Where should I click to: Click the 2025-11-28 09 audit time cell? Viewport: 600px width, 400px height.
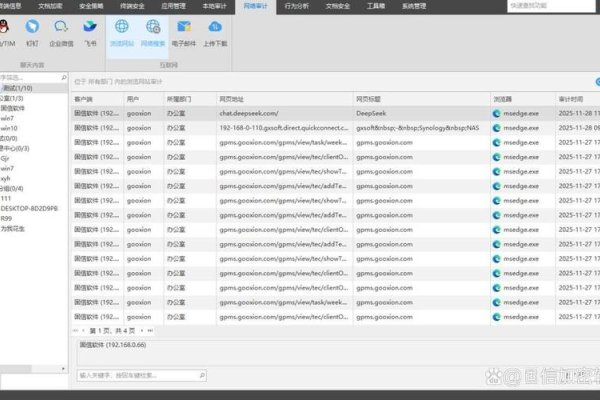tap(579, 128)
